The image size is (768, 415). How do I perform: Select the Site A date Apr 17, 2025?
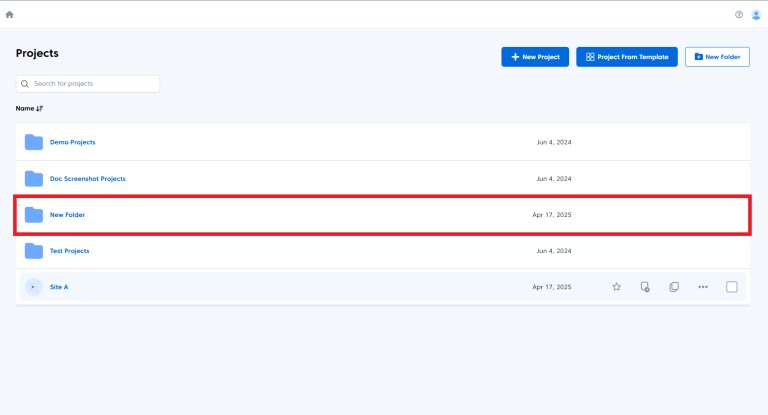tap(552, 287)
